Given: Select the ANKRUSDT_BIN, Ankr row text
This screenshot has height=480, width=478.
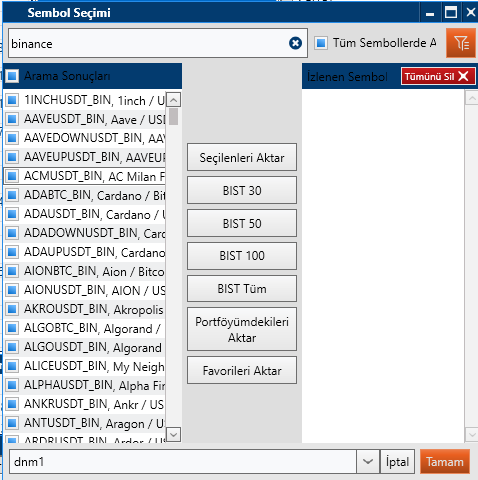Looking at the screenshot, I should coord(94,404).
